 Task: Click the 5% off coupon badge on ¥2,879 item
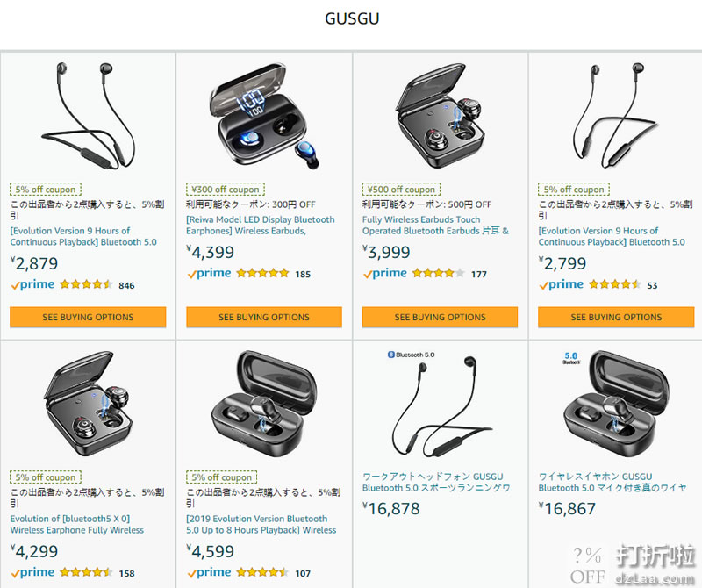46,190
